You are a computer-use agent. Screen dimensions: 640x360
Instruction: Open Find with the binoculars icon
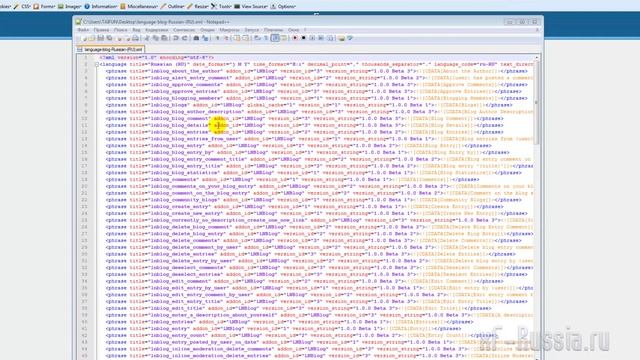[196, 38]
